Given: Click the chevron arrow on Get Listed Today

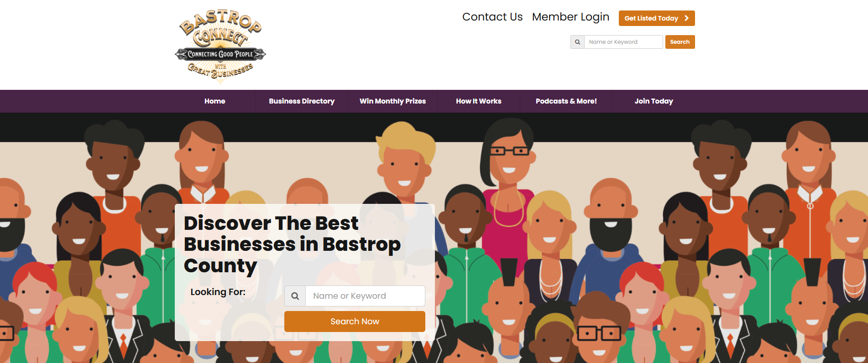Looking at the screenshot, I should [x=686, y=18].
